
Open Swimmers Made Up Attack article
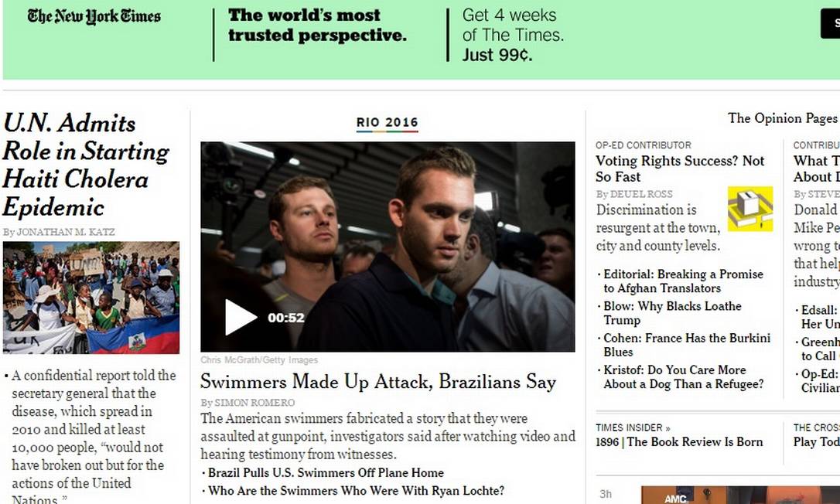pyautogui.click(x=378, y=382)
